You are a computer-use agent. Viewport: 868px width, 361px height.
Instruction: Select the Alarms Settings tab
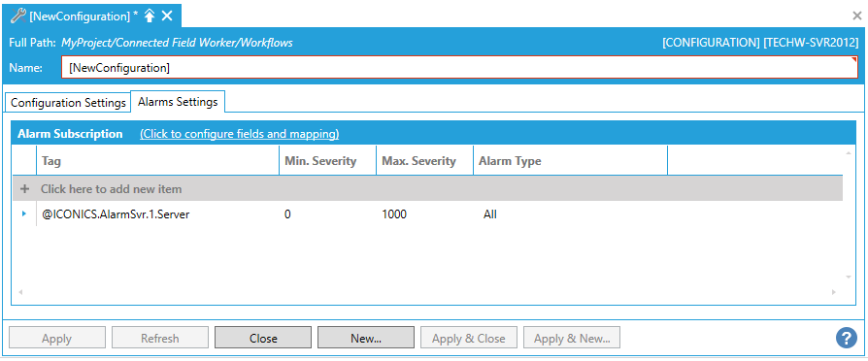(x=178, y=102)
